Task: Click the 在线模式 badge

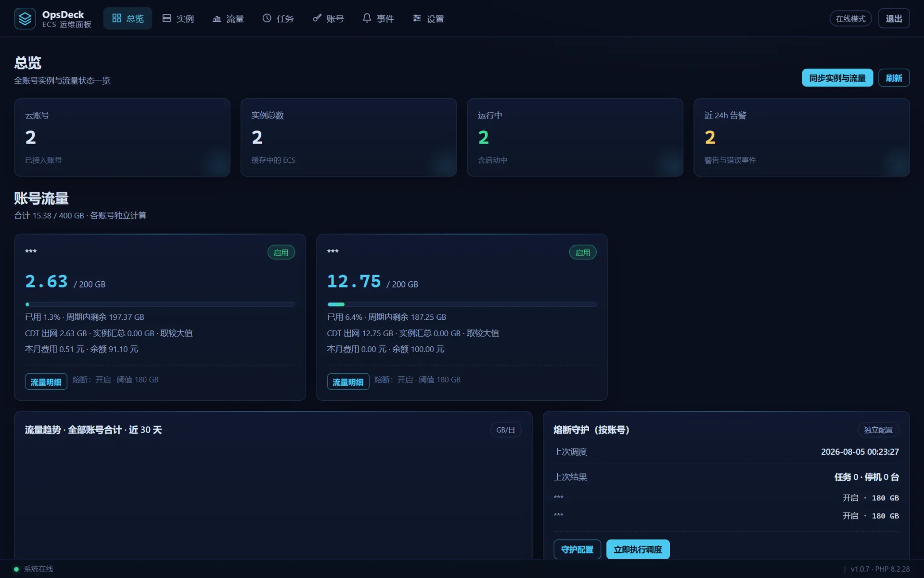Action: click(x=850, y=19)
